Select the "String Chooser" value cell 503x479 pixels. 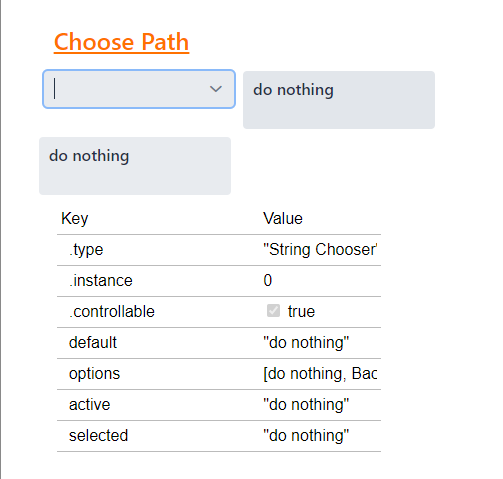320,250
